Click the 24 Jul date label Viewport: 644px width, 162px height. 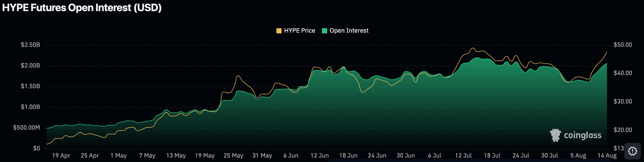coord(521,156)
